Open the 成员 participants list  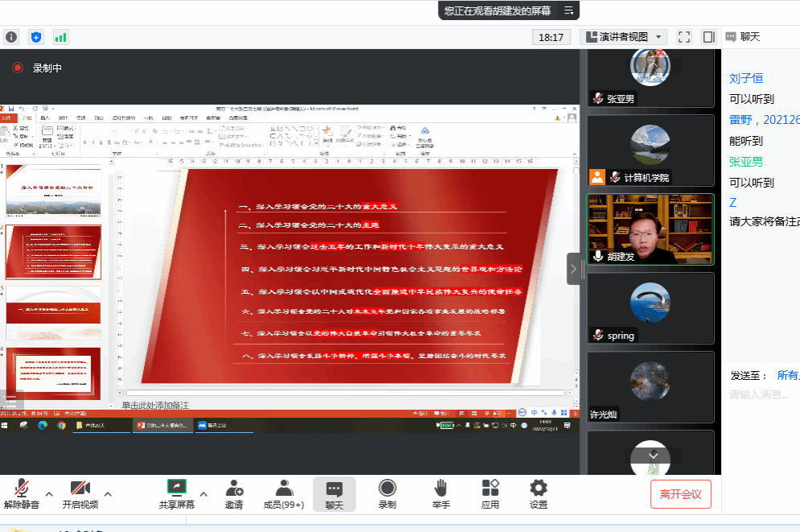click(283, 493)
